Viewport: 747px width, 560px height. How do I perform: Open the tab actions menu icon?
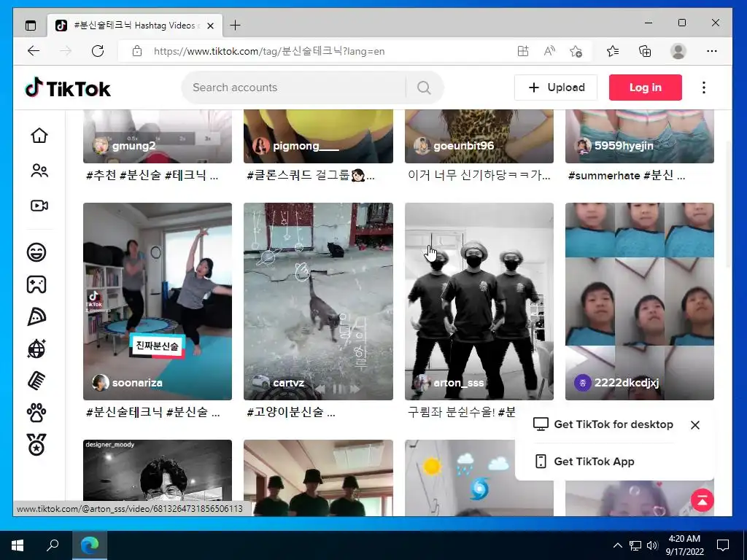(31, 26)
